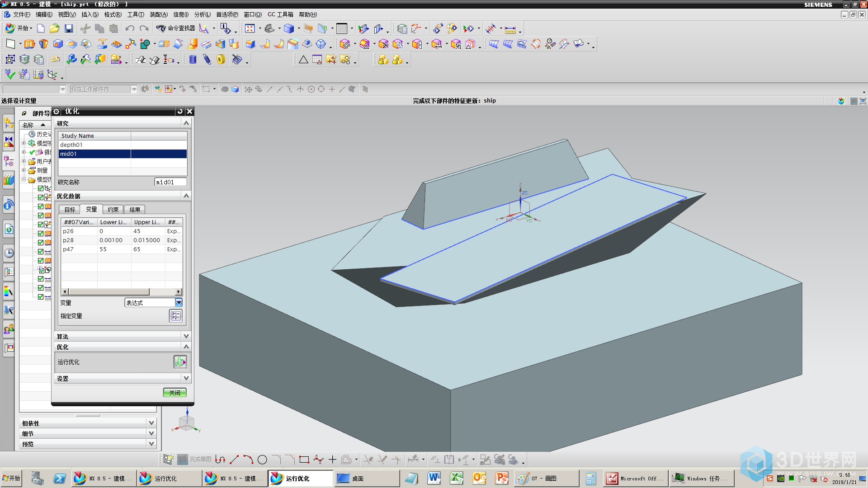Expand the 细节 panel

point(151,433)
